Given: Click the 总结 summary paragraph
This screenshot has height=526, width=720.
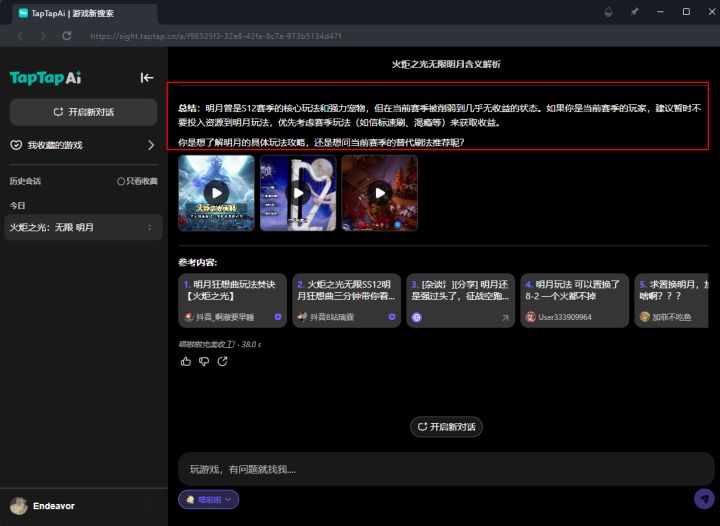Looking at the screenshot, I should coord(440,115).
